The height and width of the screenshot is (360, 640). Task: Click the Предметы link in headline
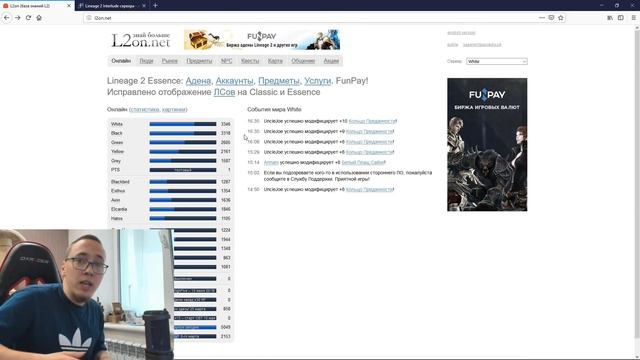pos(279,81)
